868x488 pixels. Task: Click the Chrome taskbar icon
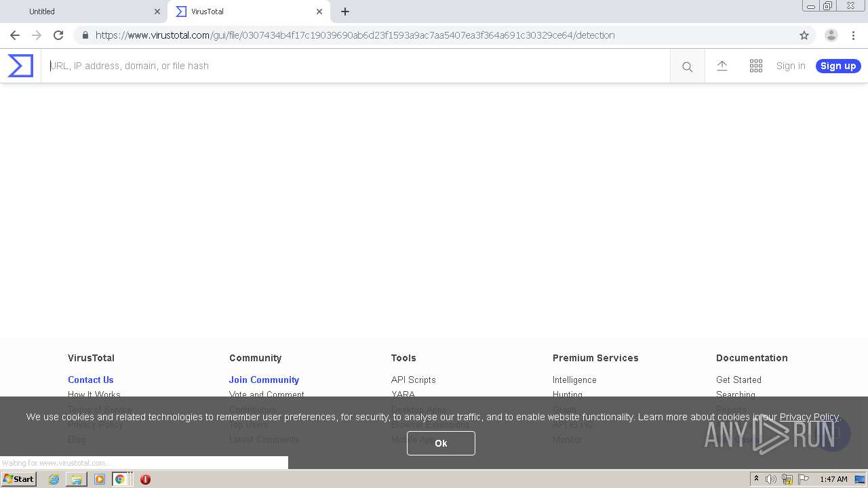coord(120,479)
